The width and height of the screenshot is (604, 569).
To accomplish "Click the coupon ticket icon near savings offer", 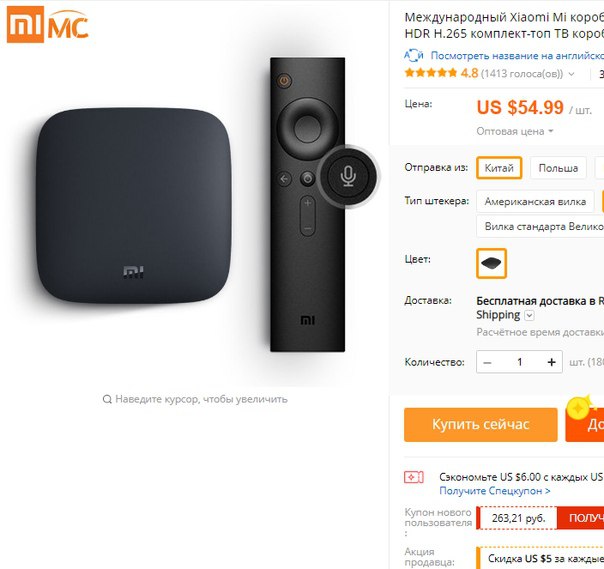I will [x=414, y=478].
